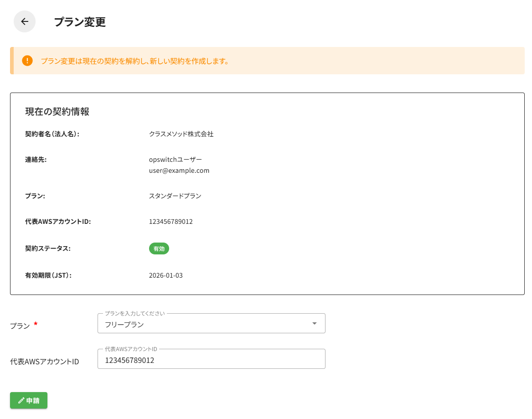Click the green 有効 status chip
Screen dimensions: 532x419
[x=159, y=249]
